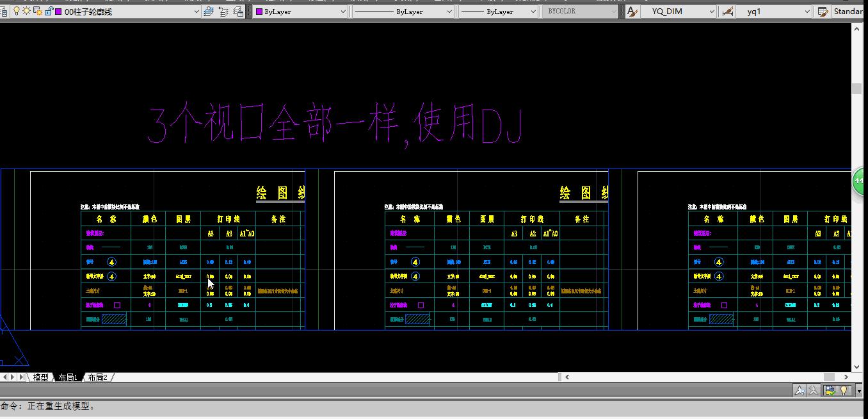
Task: Click the vertical scrollbar thumb
Action: click(x=856, y=89)
